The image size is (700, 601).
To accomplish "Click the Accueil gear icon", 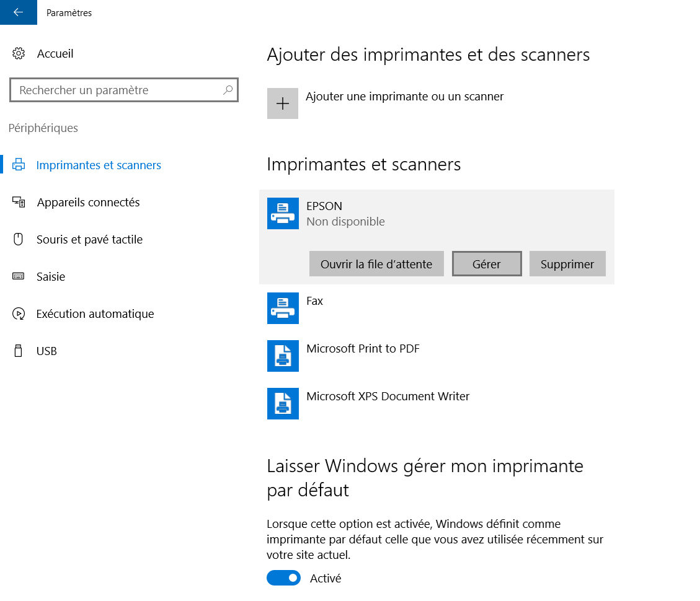I will tap(19, 54).
